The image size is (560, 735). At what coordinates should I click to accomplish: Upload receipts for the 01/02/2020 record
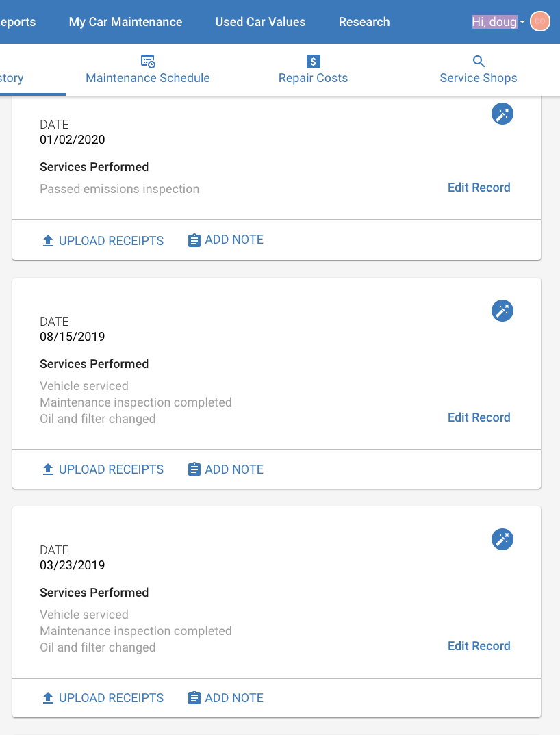tap(103, 241)
